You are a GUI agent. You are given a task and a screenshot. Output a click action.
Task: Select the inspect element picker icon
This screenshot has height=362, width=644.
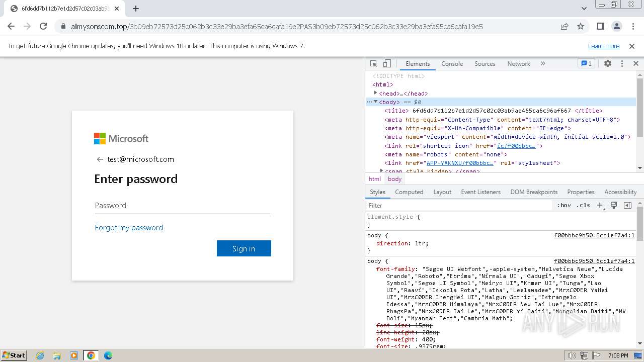pos(373,64)
